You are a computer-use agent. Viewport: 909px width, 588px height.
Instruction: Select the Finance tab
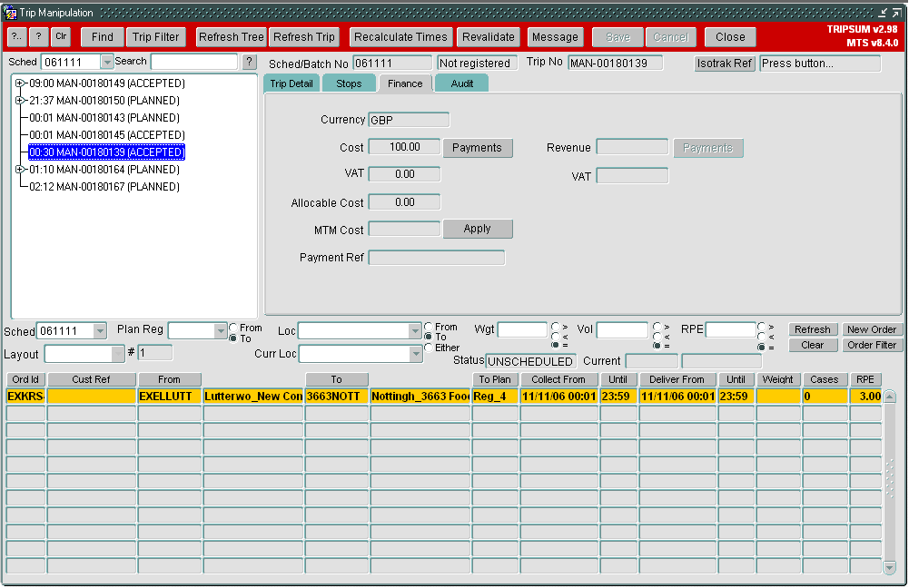405,83
